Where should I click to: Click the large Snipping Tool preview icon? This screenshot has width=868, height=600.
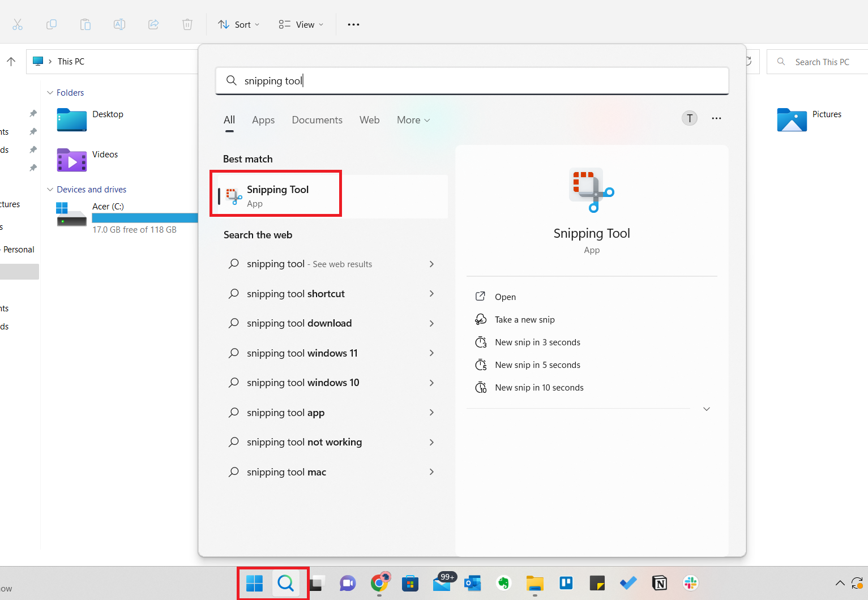click(592, 190)
